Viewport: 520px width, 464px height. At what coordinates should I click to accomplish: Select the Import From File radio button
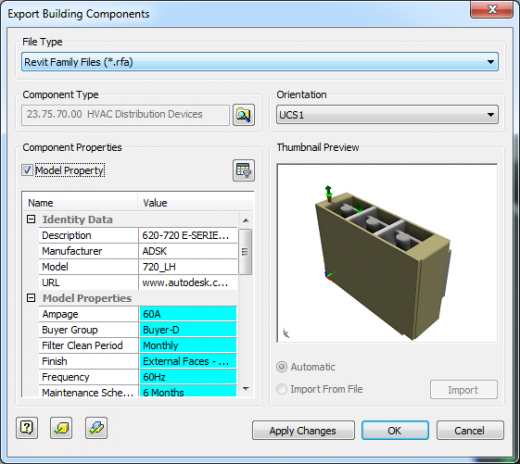282,389
